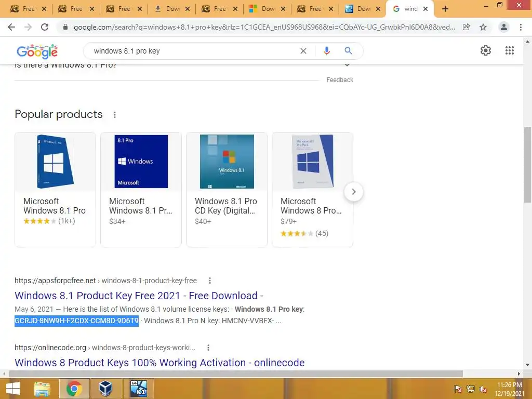532x399 pixels.
Task: Open onlinecode.org URL breadcrumb
Action: [x=105, y=348]
